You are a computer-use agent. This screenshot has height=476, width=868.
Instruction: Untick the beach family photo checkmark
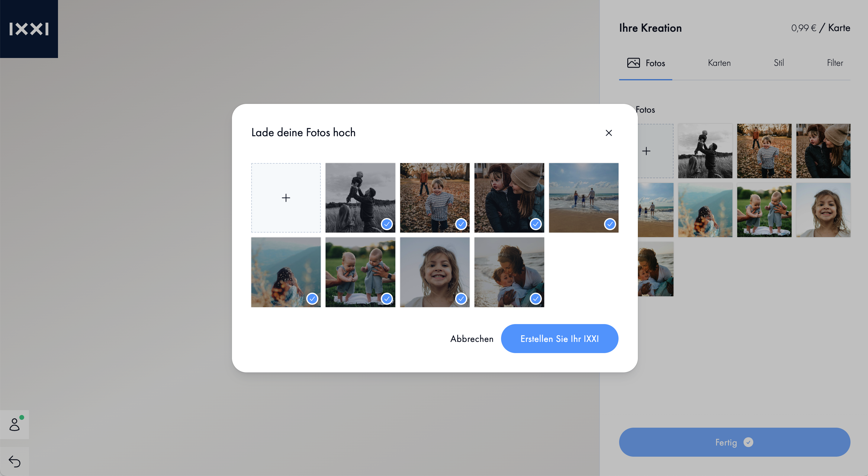point(609,224)
